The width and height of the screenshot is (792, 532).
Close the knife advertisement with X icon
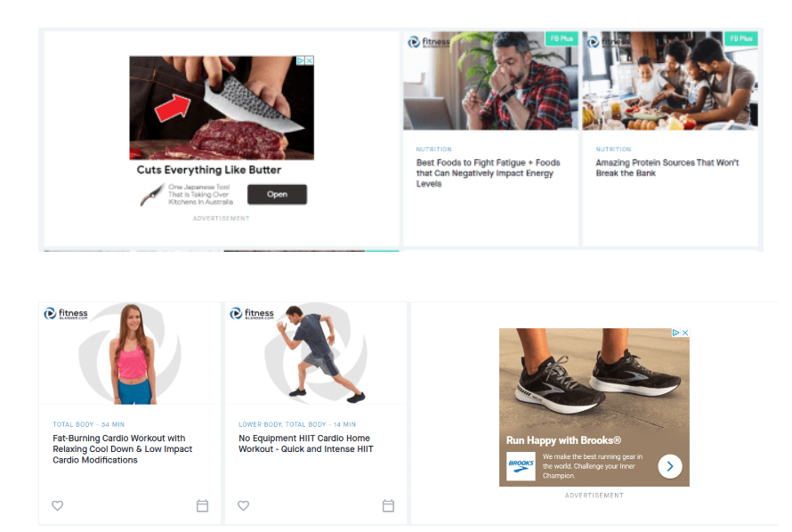click(x=310, y=60)
